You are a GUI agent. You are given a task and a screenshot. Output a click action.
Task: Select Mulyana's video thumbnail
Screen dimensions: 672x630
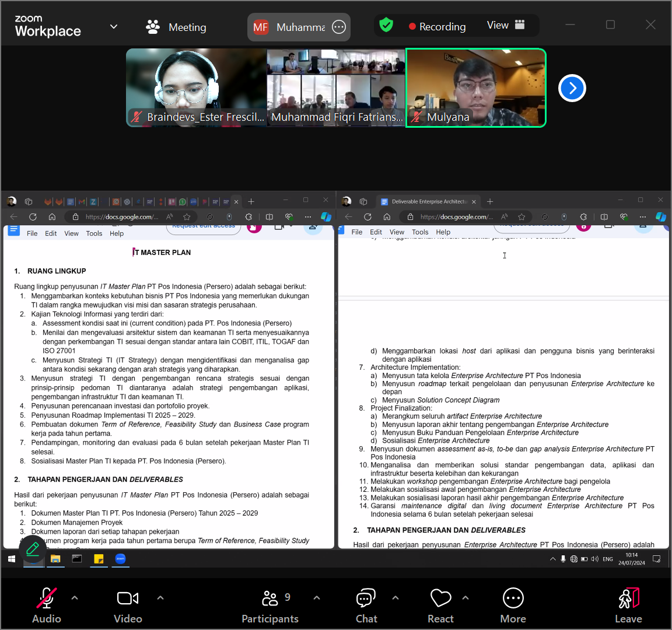[x=476, y=87]
